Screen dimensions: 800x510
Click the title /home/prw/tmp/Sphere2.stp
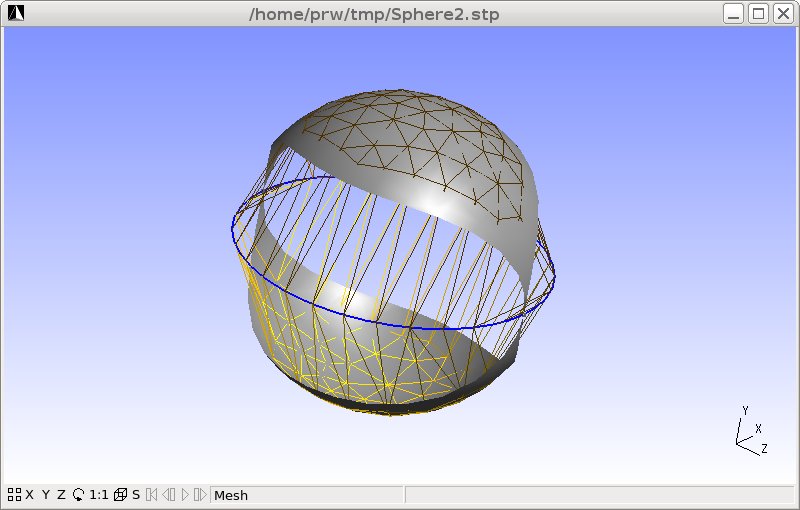coord(374,14)
